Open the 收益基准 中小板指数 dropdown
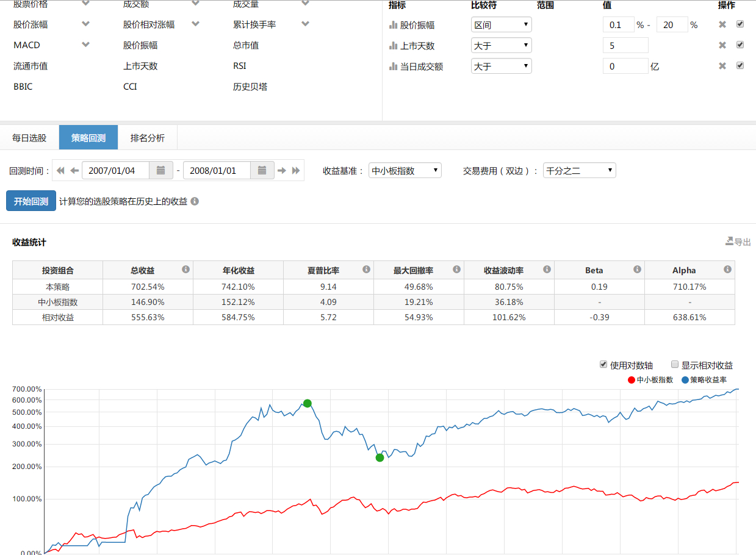Viewport: 756px width, 555px height. point(405,171)
